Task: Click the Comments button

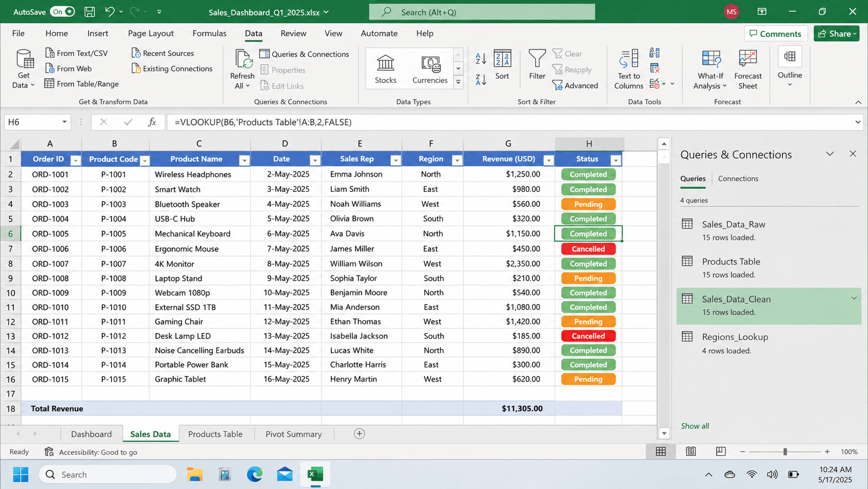Action: pos(776,33)
